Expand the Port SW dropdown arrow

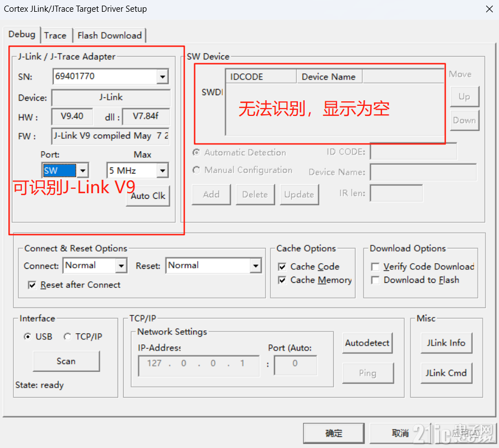(83, 171)
